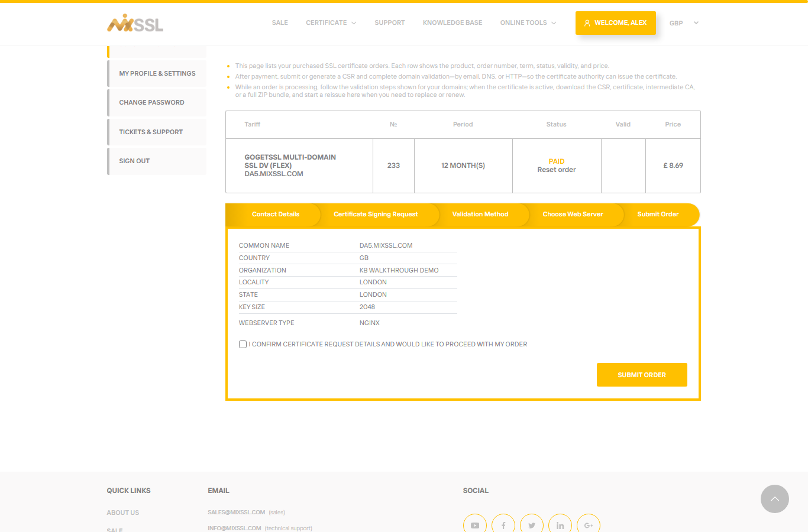Open the Facebook social icon
Viewport: 808px width, 532px height.
click(503, 525)
